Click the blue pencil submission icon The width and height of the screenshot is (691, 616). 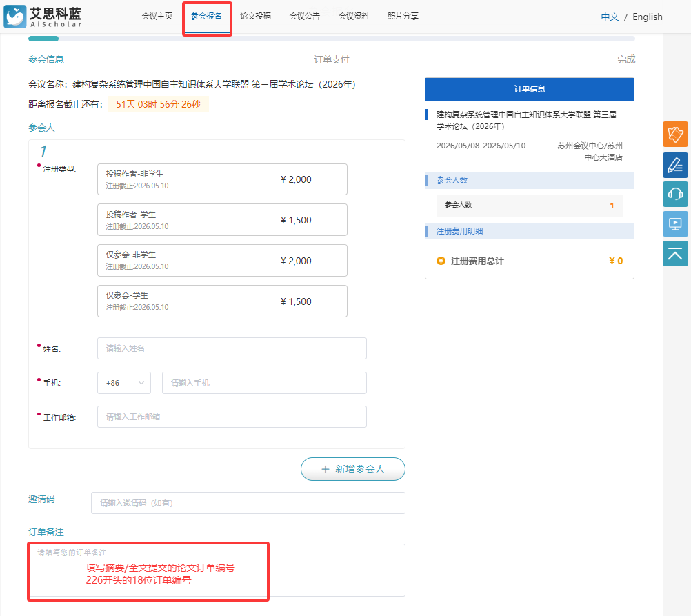675,164
